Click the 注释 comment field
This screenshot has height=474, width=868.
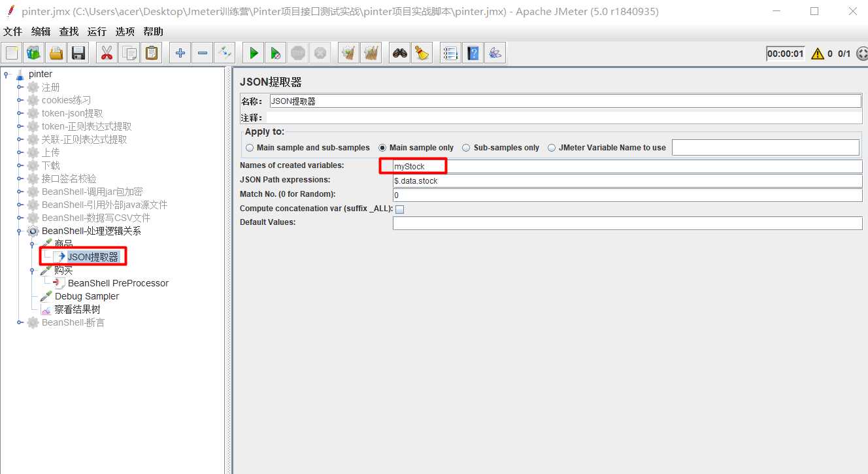click(563, 118)
